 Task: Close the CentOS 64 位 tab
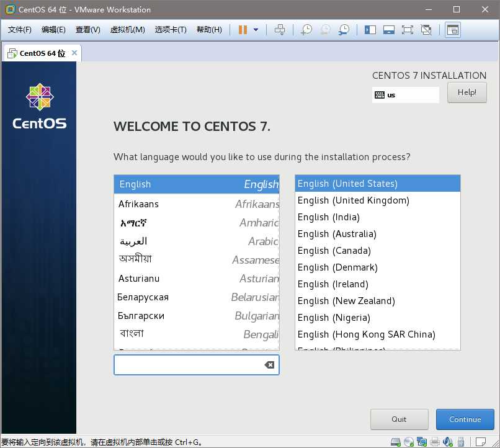click(x=74, y=53)
